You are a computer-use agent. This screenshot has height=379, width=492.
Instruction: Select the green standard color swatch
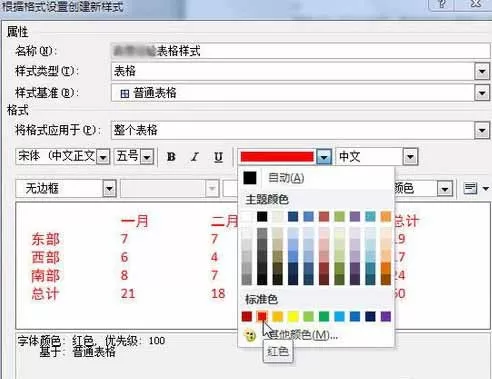click(324, 316)
